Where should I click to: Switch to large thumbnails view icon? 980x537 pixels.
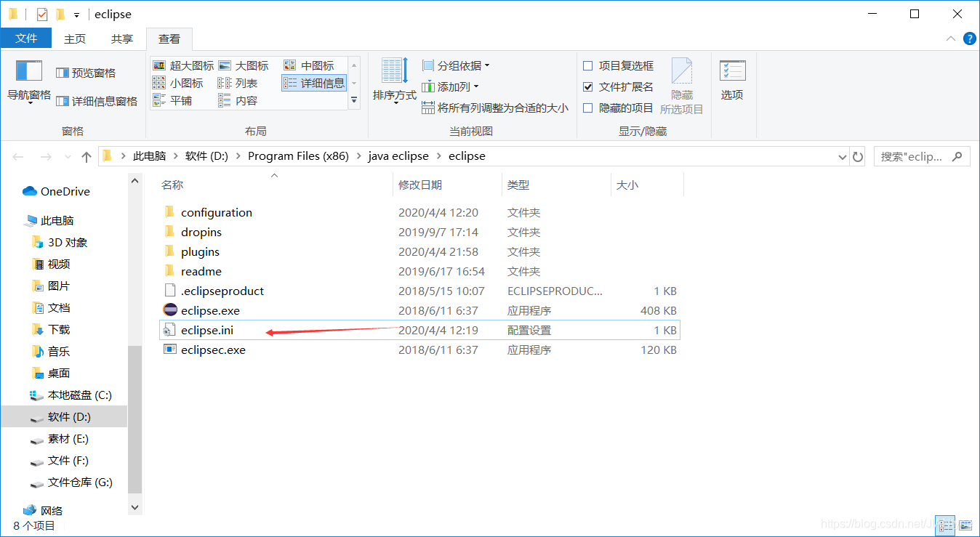(965, 525)
